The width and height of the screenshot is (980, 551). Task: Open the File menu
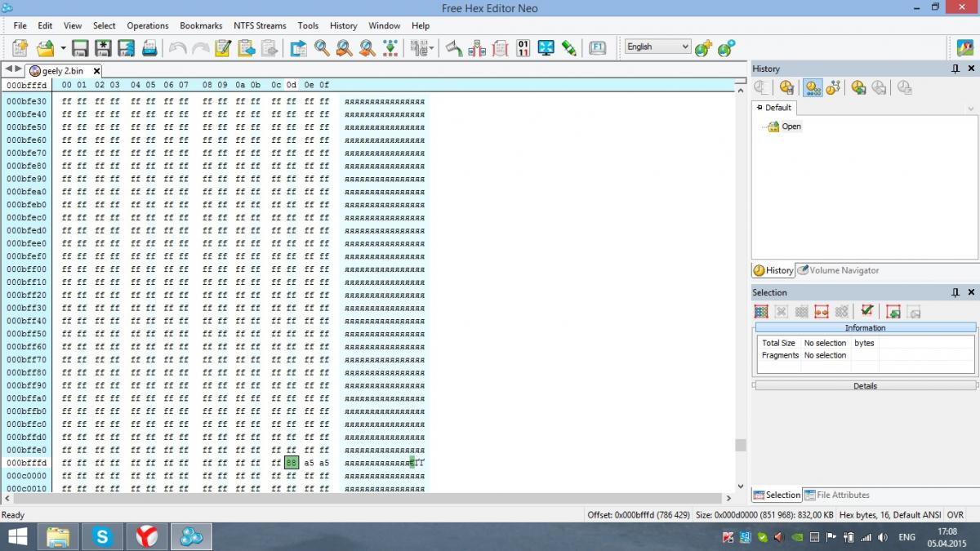[20, 25]
